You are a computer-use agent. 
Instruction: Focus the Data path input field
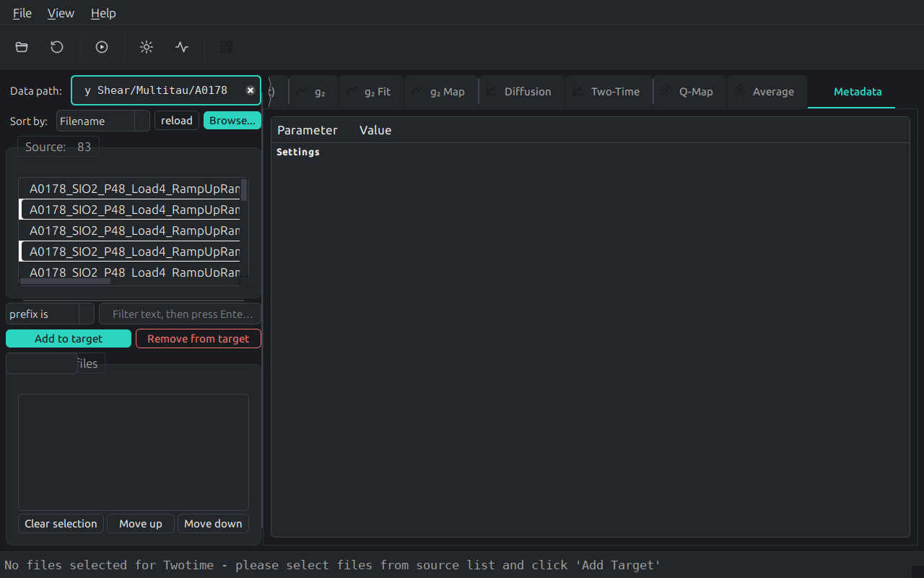pyautogui.click(x=166, y=90)
